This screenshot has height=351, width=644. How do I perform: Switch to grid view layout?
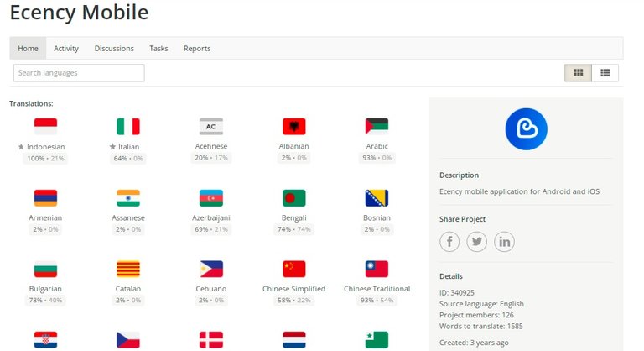pyautogui.click(x=578, y=73)
